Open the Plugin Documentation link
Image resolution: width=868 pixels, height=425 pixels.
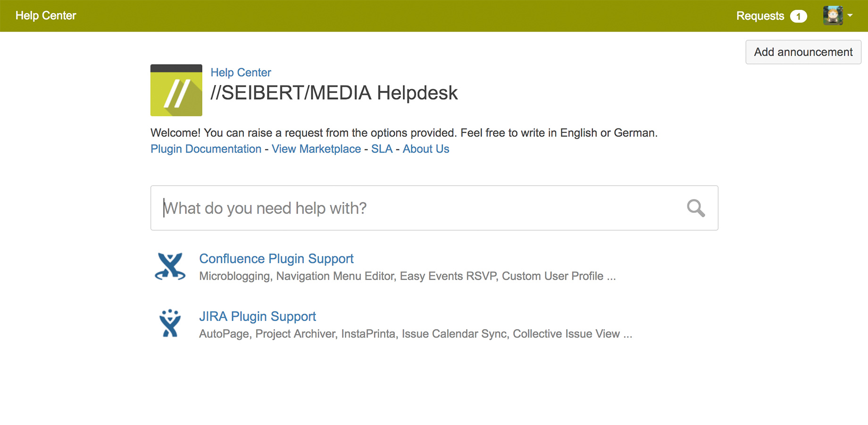[x=206, y=149]
